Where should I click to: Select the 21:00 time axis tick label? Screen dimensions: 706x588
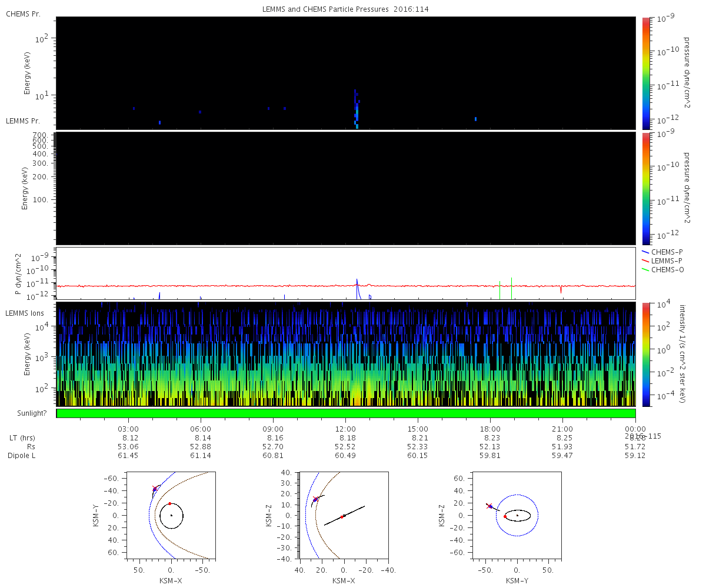(x=562, y=429)
